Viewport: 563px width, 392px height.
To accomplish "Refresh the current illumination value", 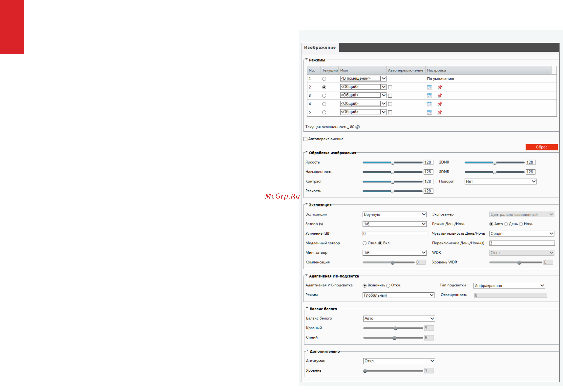I will [x=358, y=127].
